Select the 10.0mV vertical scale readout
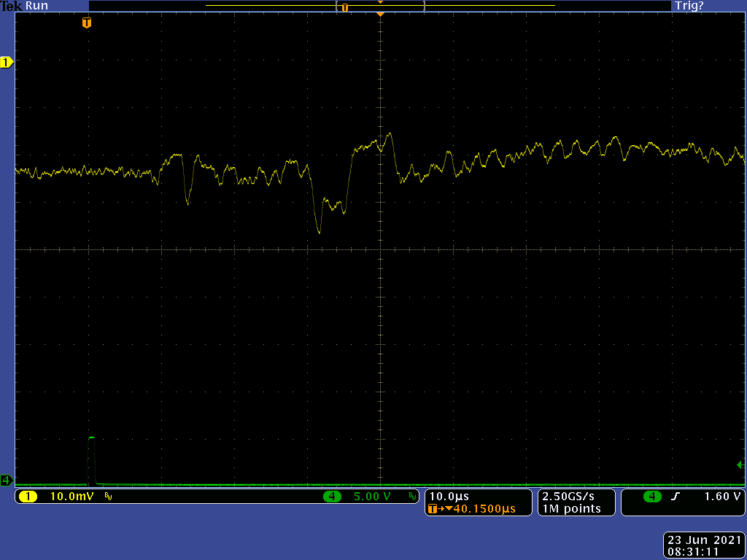747x560 pixels. pyautogui.click(x=69, y=497)
